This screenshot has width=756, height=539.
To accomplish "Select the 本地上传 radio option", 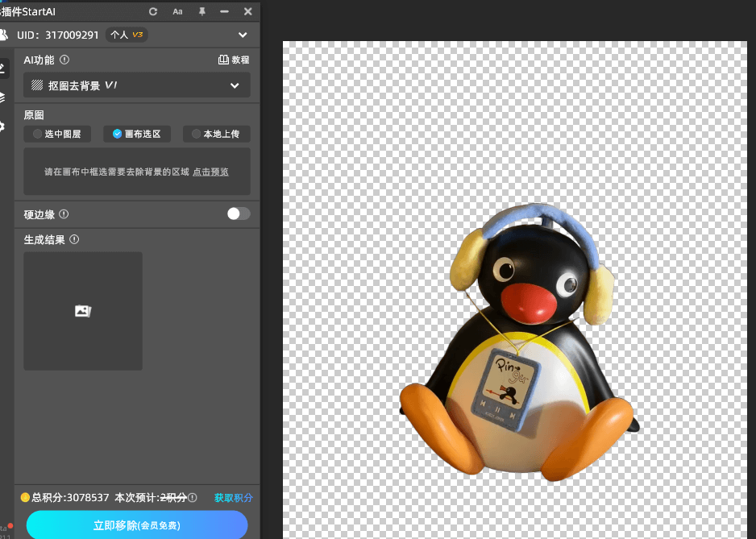I will point(215,134).
